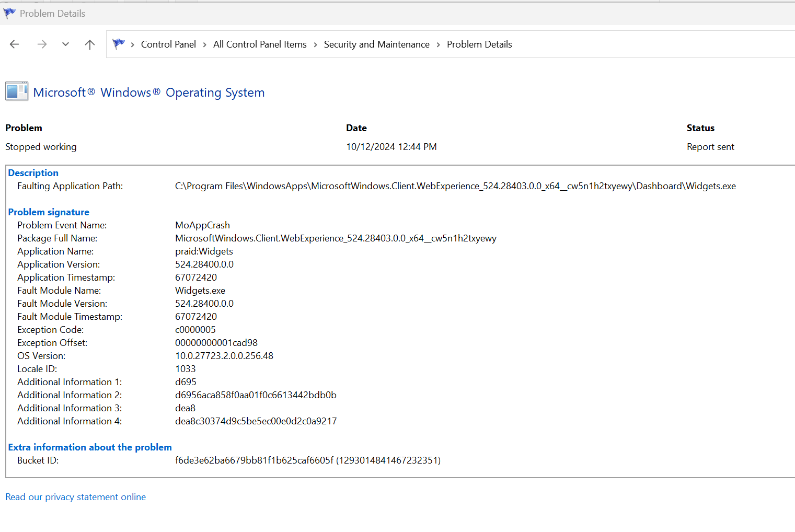
Task: Open the Control Panel breadcrumb
Action: (168, 44)
